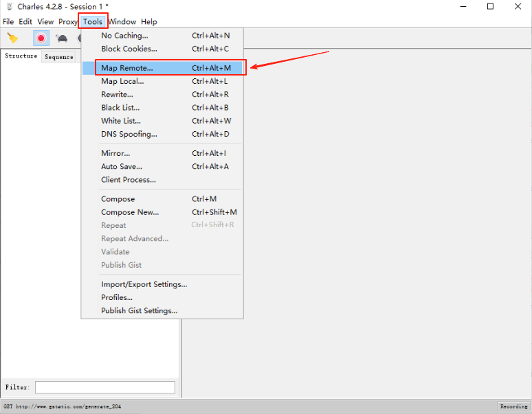Click the GET gstatic URL status text
The height and width of the screenshot is (414, 532).
[x=63, y=406]
